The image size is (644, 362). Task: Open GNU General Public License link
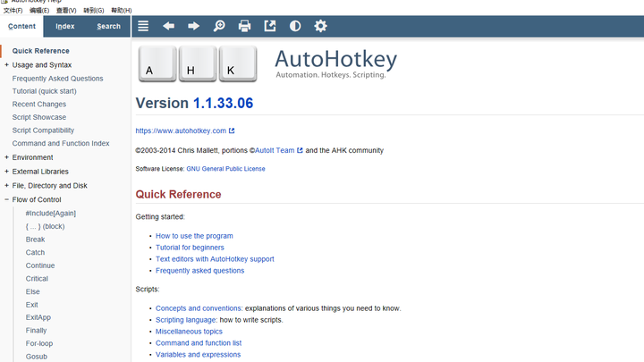pos(225,169)
